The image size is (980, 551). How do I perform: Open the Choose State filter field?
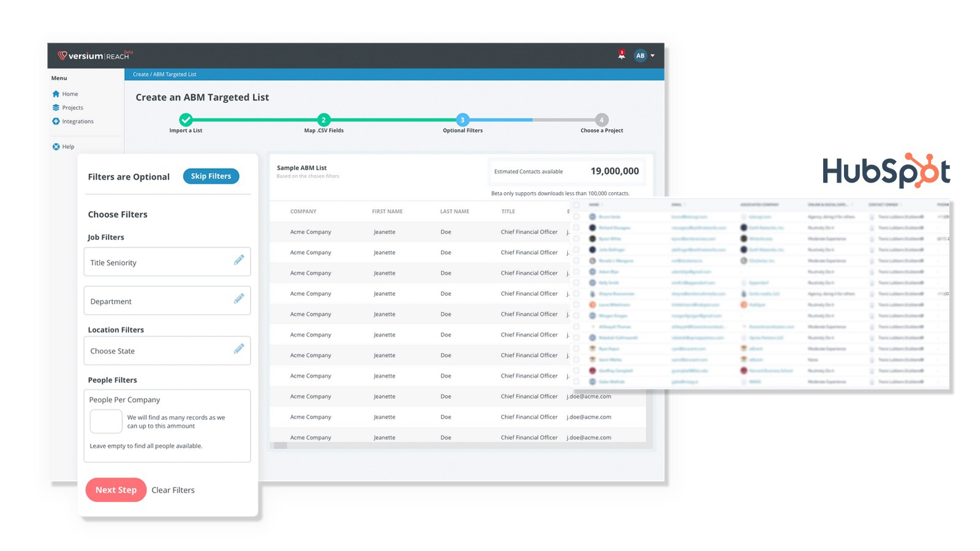(167, 351)
